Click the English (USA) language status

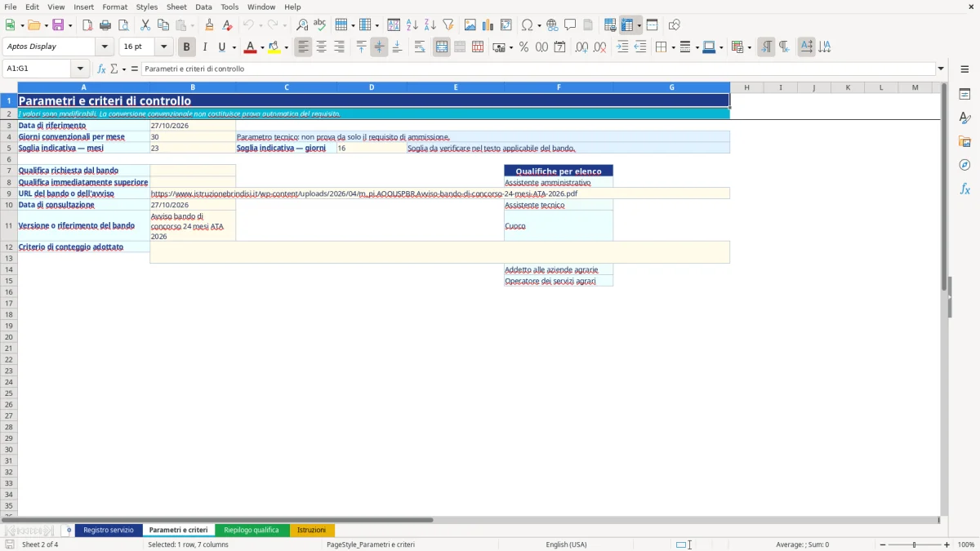point(566,544)
